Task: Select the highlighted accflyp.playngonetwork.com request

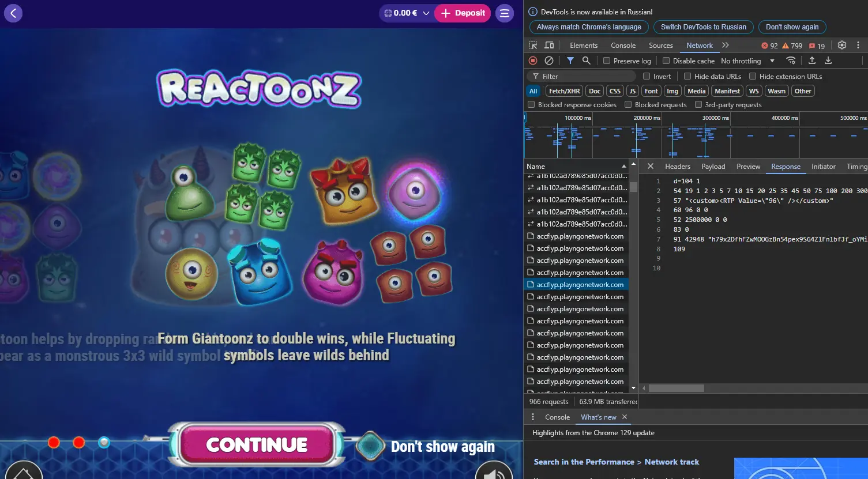Action: (576, 285)
